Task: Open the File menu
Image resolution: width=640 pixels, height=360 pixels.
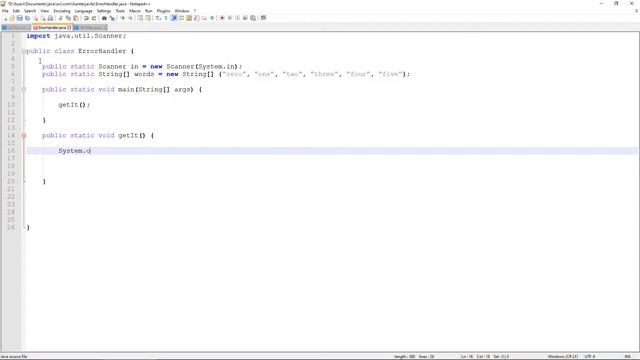Action: (5, 11)
